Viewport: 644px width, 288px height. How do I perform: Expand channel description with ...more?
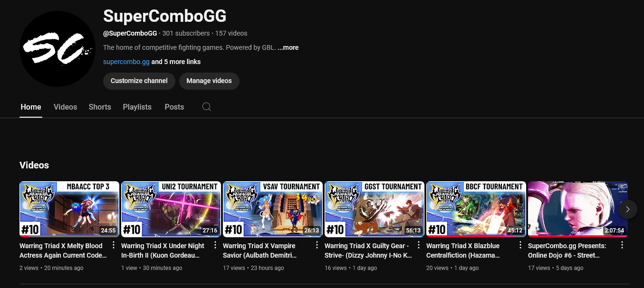click(288, 47)
